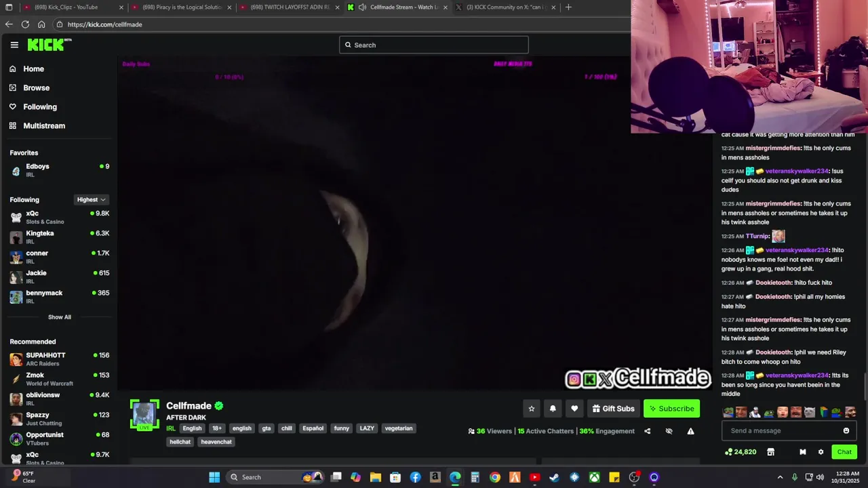Open recommended Zmok channel
The height and width of the screenshot is (488, 868).
pos(59,379)
